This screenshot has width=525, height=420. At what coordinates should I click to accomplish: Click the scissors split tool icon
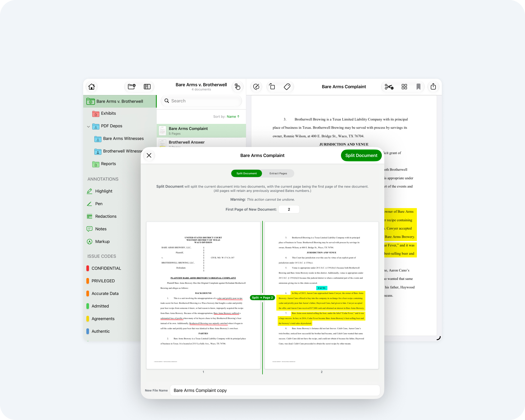pyautogui.click(x=389, y=87)
